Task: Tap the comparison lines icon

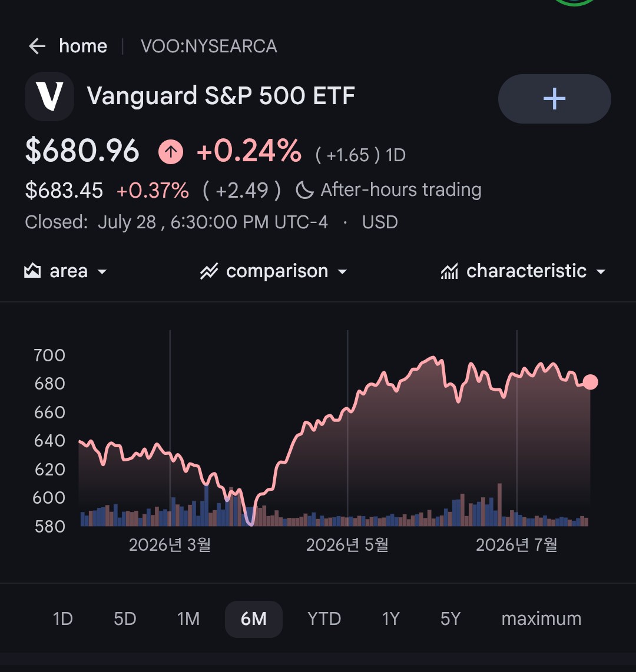Action: 209,271
